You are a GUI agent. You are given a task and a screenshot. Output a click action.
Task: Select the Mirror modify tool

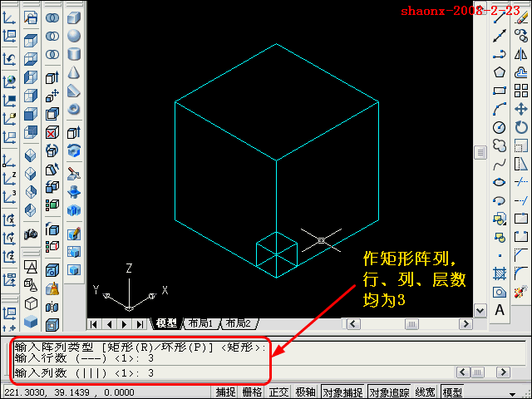pyautogui.click(x=521, y=54)
